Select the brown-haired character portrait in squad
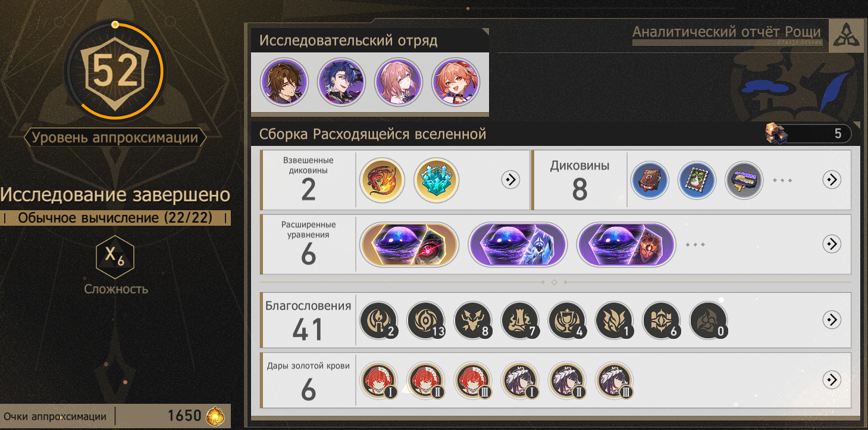Image resolution: width=868 pixels, height=430 pixels. (284, 82)
